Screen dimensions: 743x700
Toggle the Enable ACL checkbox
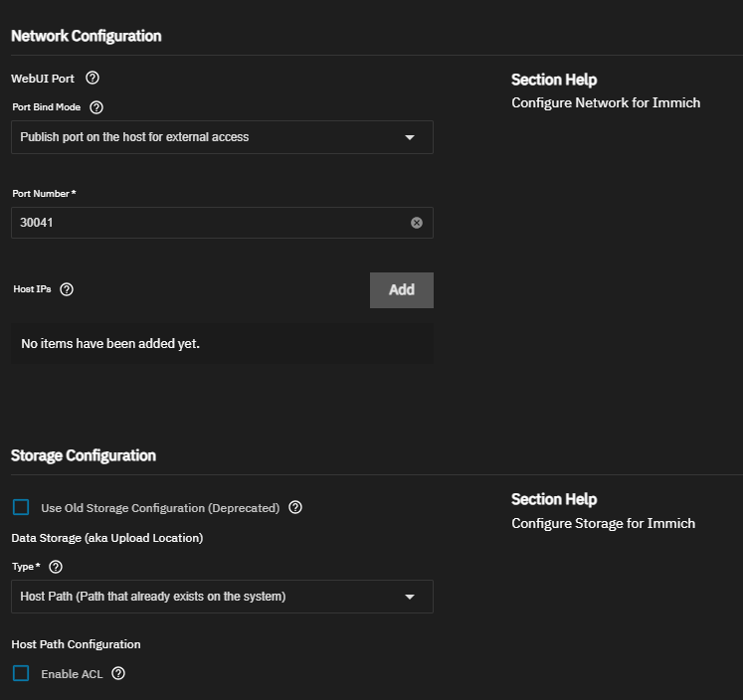coord(21,673)
